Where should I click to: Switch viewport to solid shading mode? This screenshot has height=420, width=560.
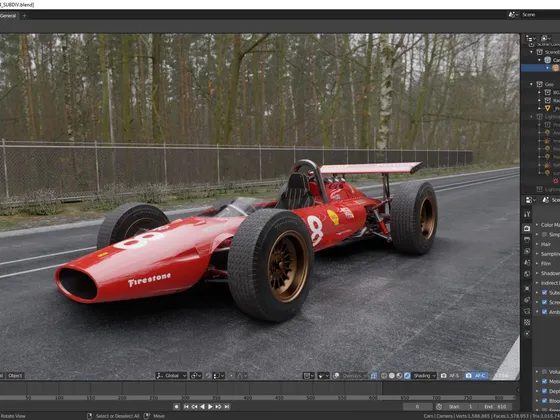tap(392, 376)
